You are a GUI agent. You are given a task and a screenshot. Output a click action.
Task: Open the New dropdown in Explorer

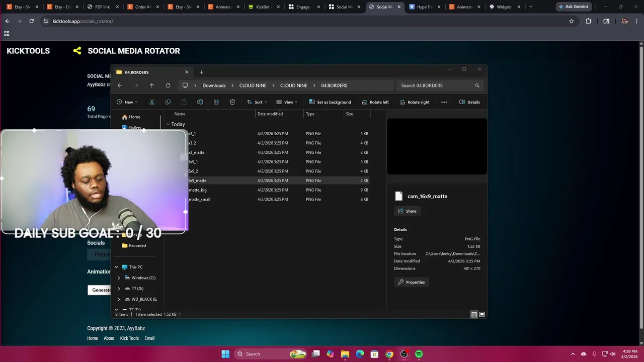(x=127, y=102)
